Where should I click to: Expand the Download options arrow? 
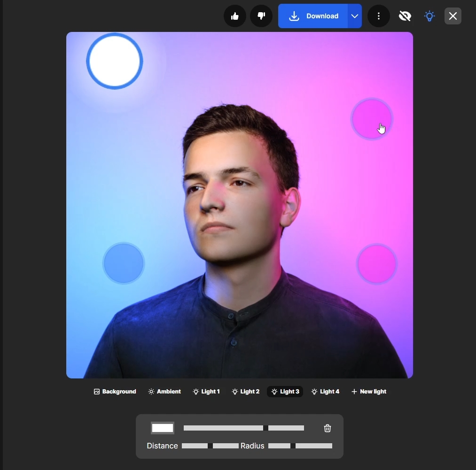point(355,16)
